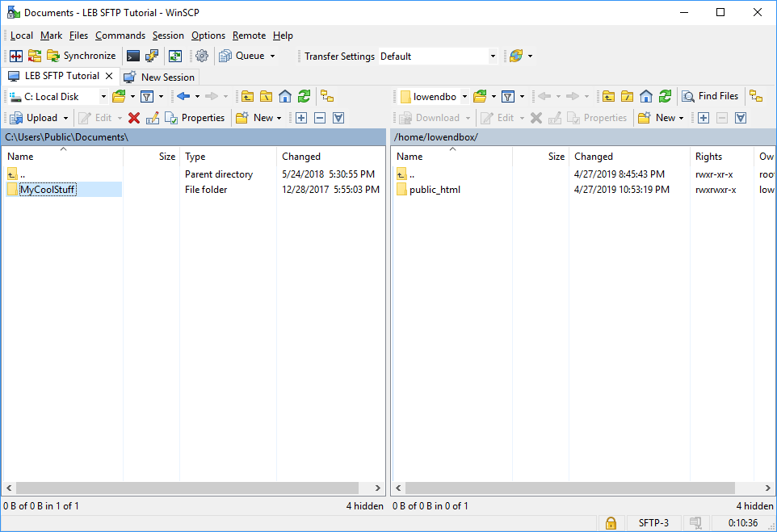Select the MyCoolStuff folder

(48, 190)
